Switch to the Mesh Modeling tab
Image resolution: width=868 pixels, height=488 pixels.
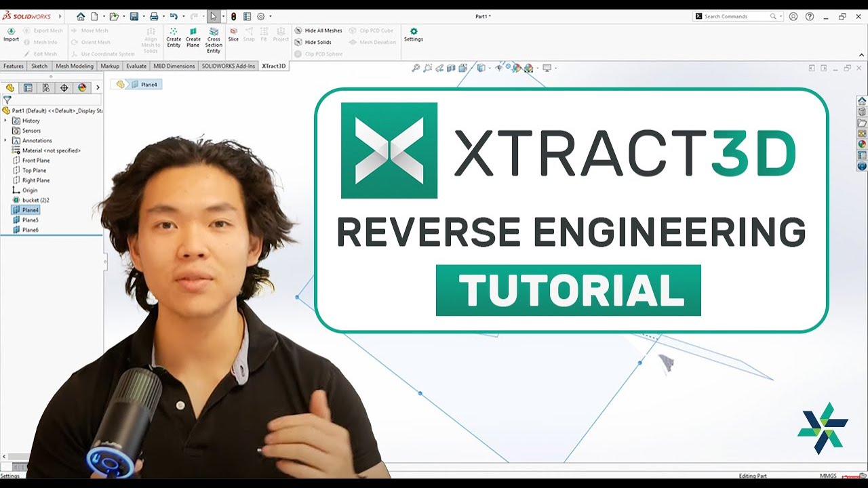pyautogui.click(x=75, y=66)
